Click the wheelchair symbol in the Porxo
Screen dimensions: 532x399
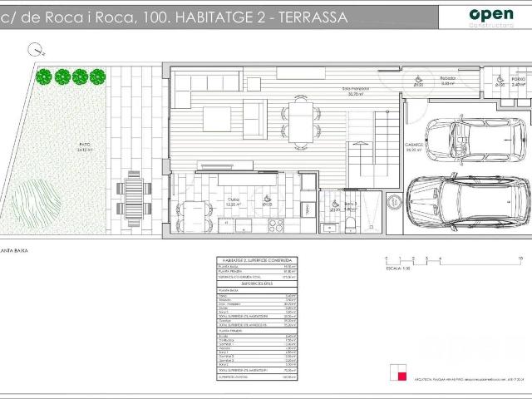click(x=500, y=81)
